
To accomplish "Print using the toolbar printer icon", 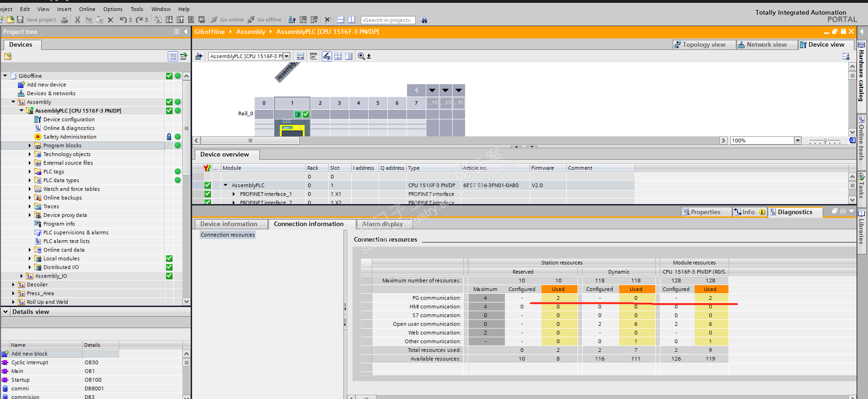I will [x=64, y=20].
